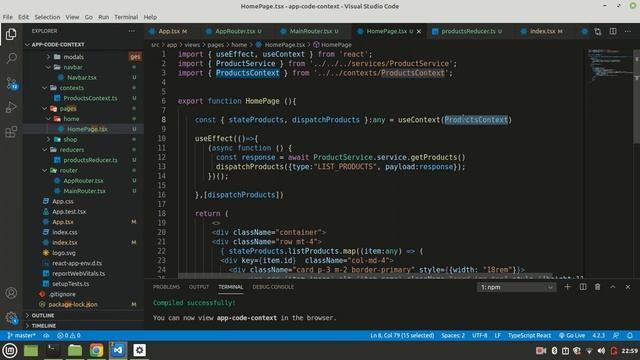Image resolution: width=640 pixels, height=360 pixels.
Task: Open the file manager from the taskbar
Action: (x=75, y=350)
